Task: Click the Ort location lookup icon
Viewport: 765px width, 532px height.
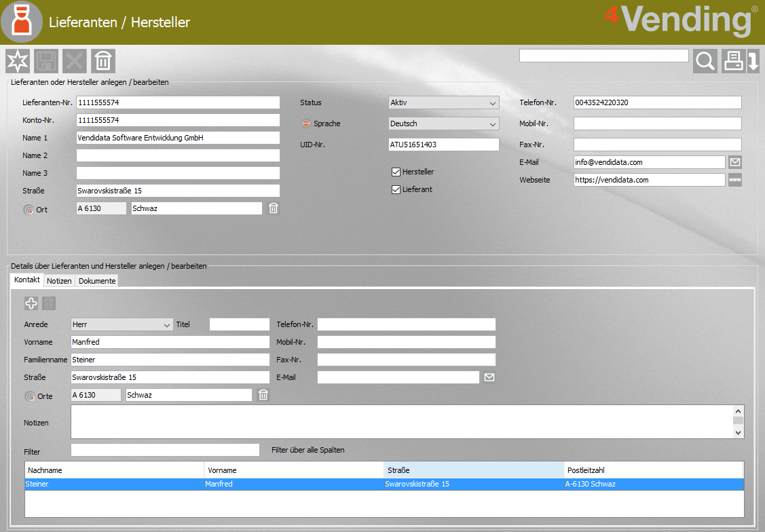Action: 29,210
